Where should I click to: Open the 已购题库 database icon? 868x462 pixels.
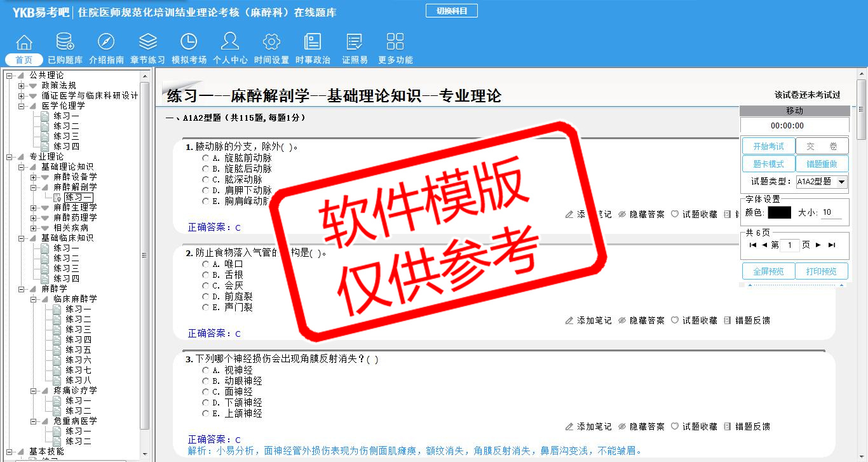click(x=65, y=43)
